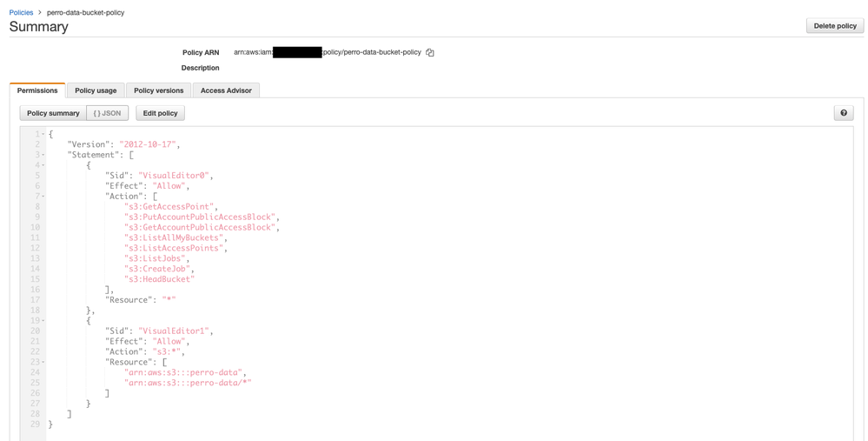Show the Policy summary view
The image size is (868, 441).
pyautogui.click(x=53, y=113)
